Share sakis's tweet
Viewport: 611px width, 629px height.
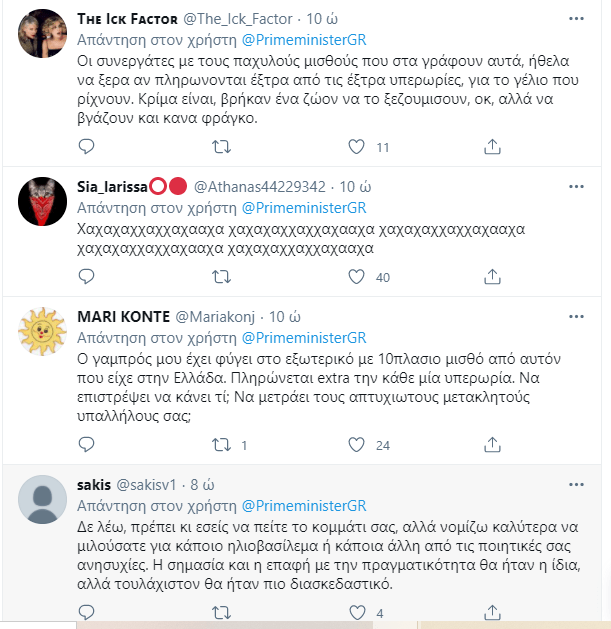pos(492,613)
